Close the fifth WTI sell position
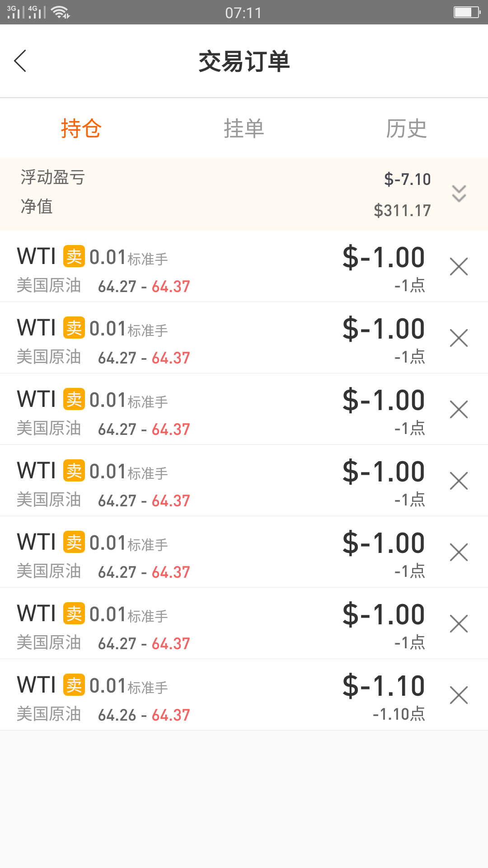 (459, 552)
